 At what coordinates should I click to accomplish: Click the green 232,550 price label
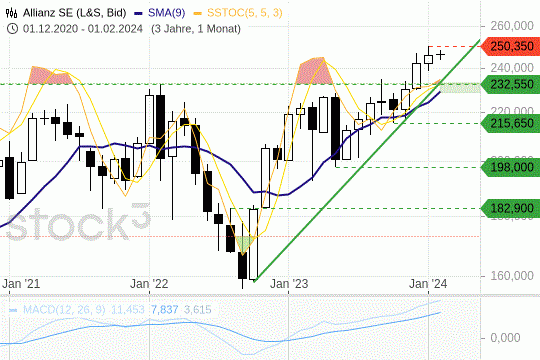511,84
